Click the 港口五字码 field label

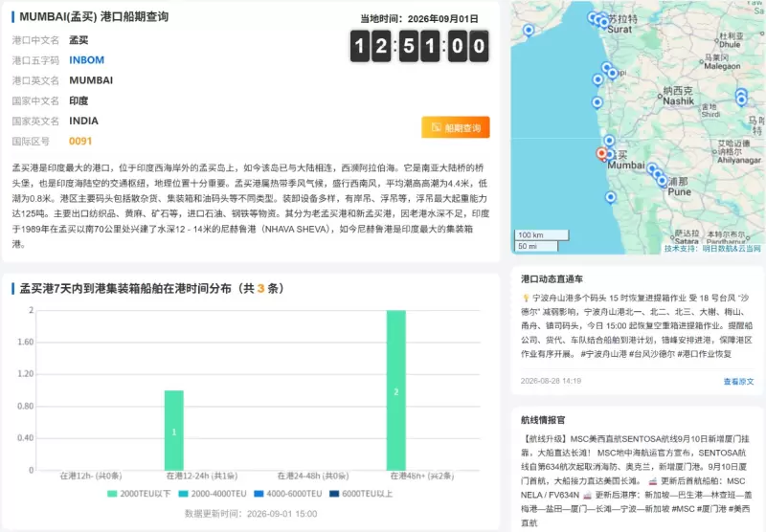(35, 60)
